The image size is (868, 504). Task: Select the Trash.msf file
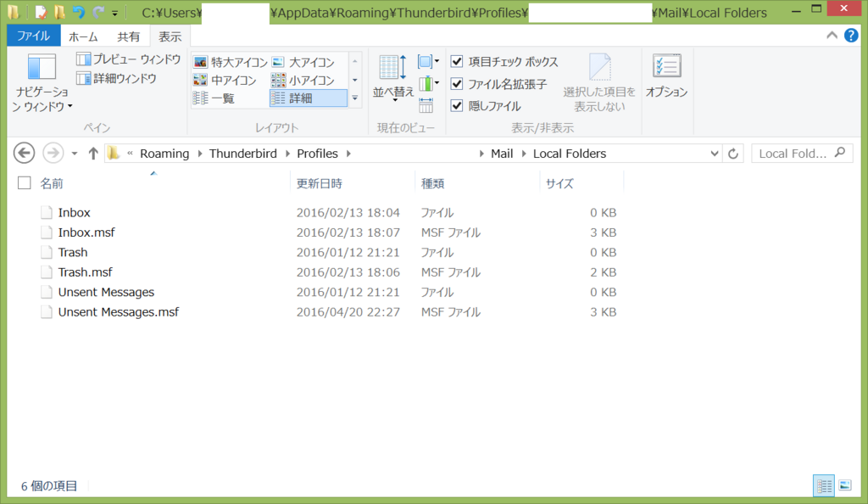point(85,272)
